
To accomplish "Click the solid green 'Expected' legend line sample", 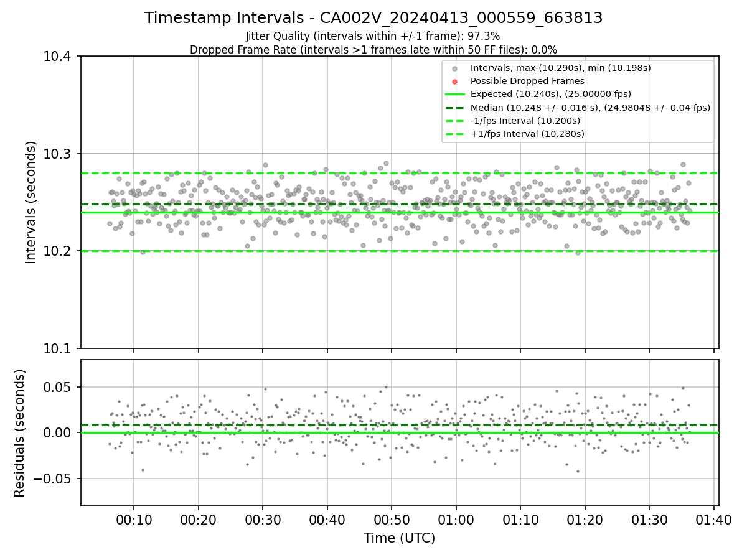I will tap(454, 95).
